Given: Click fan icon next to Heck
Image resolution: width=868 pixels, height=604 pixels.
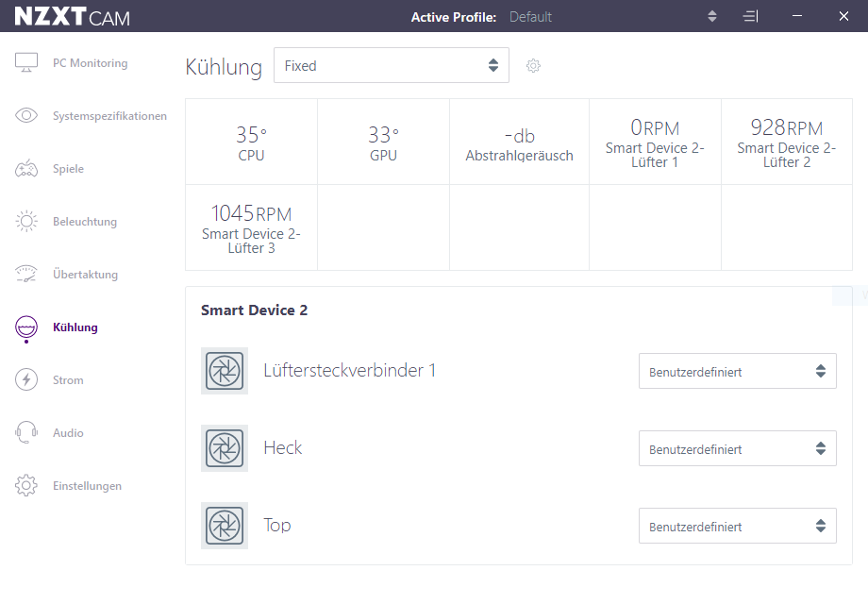Looking at the screenshot, I should 225,448.
